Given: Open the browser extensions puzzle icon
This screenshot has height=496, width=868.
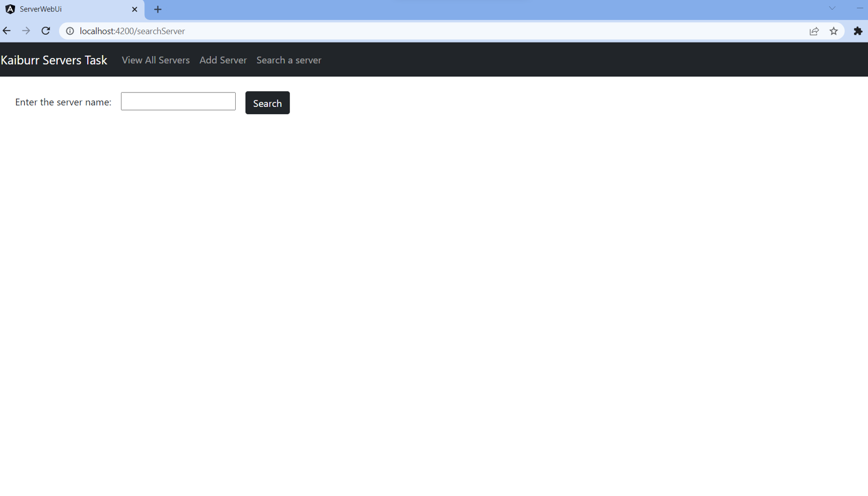Looking at the screenshot, I should (858, 31).
